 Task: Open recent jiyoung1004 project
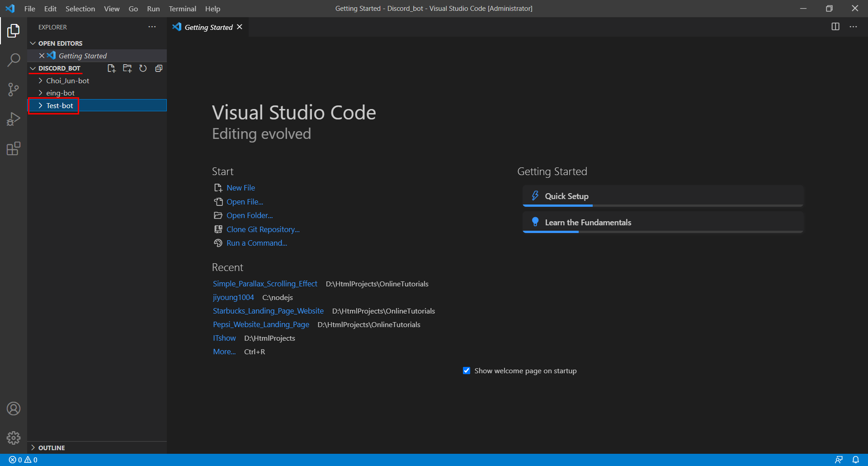pyautogui.click(x=233, y=297)
